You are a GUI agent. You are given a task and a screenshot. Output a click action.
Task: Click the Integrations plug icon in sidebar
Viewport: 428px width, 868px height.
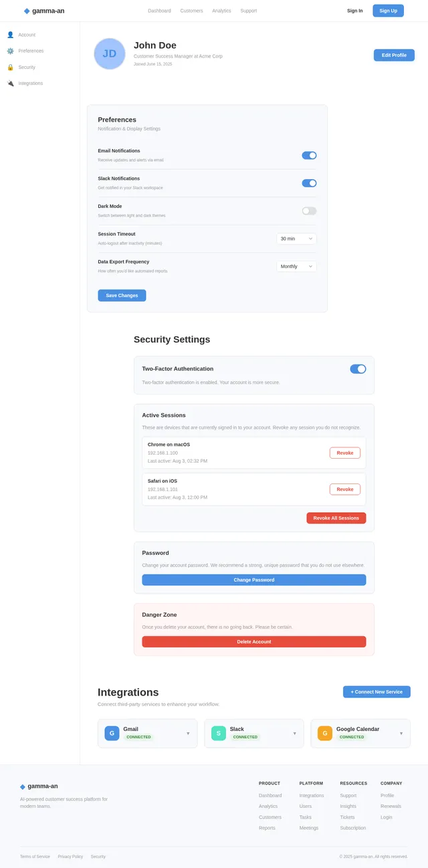[x=10, y=84]
